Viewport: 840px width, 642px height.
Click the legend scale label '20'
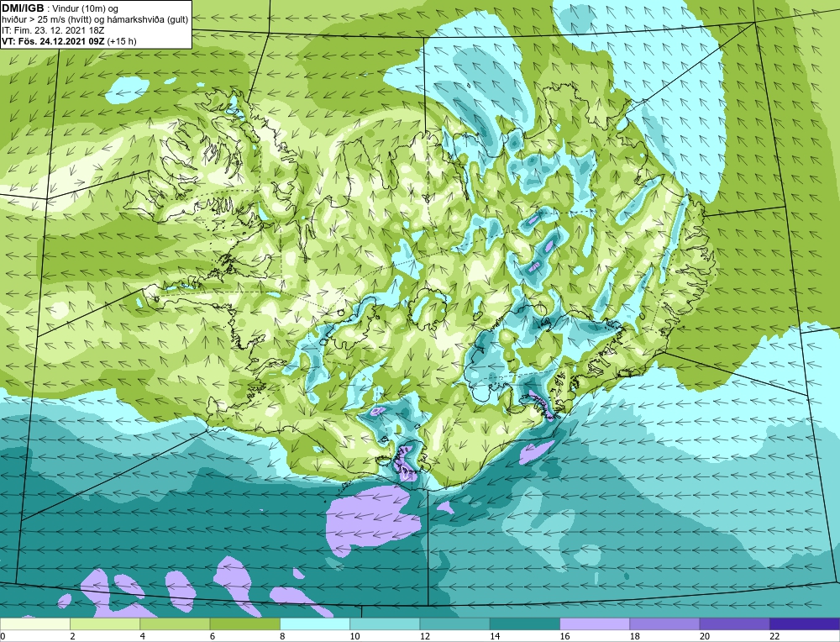705,636
